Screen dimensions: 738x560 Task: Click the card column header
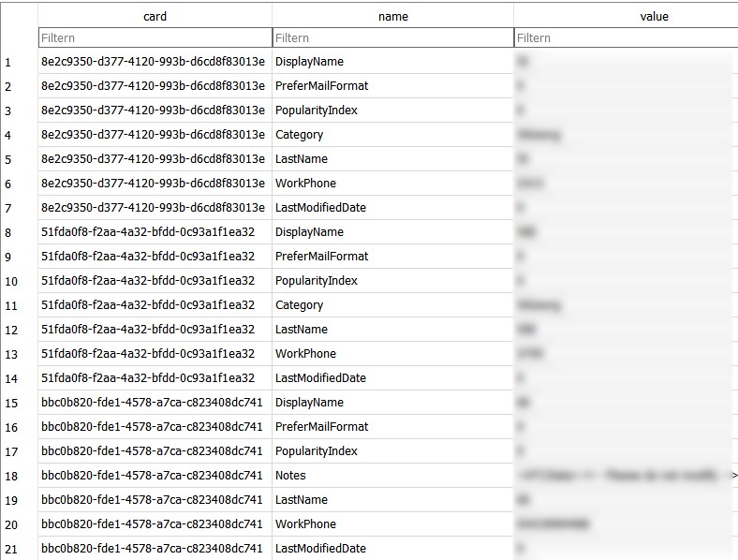click(155, 17)
